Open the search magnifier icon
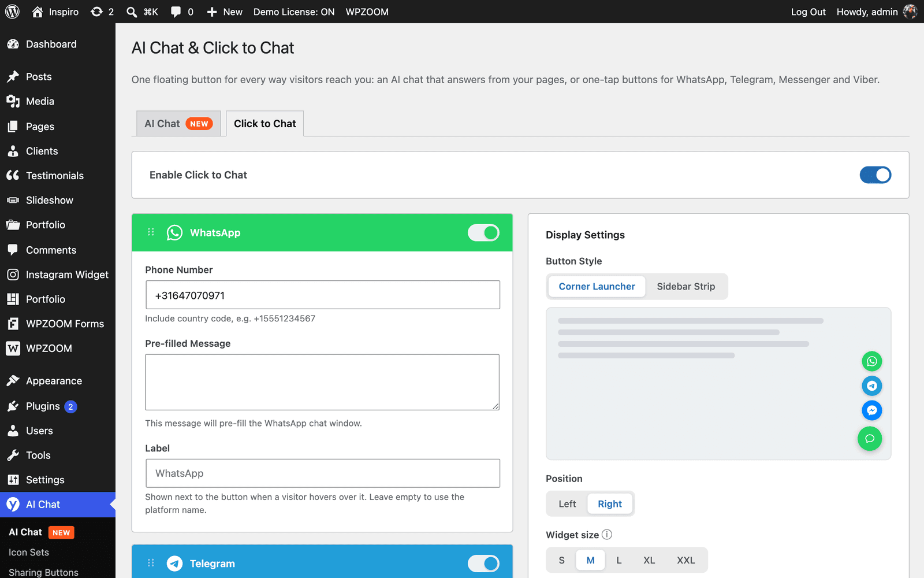The width and height of the screenshot is (924, 578). pyautogui.click(x=132, y=12)
